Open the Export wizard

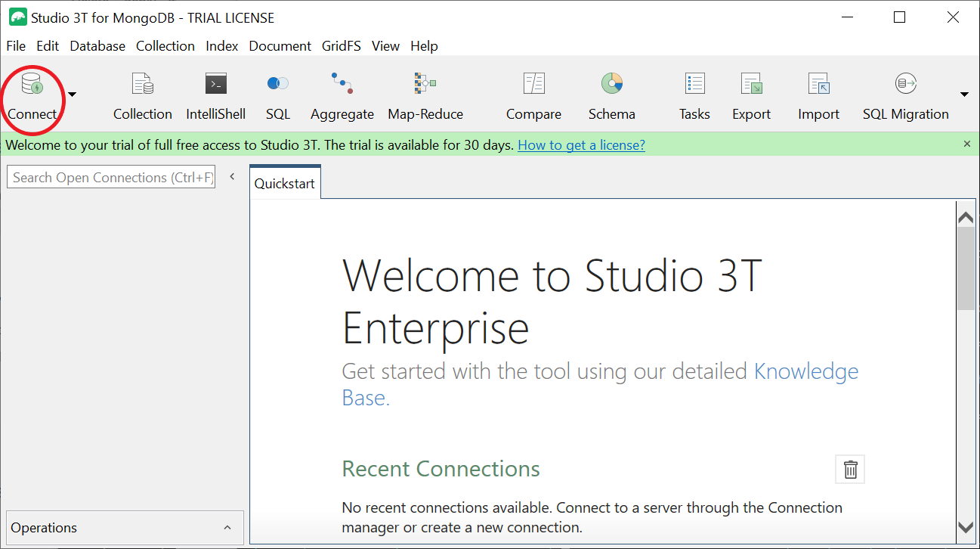(751, 94)
